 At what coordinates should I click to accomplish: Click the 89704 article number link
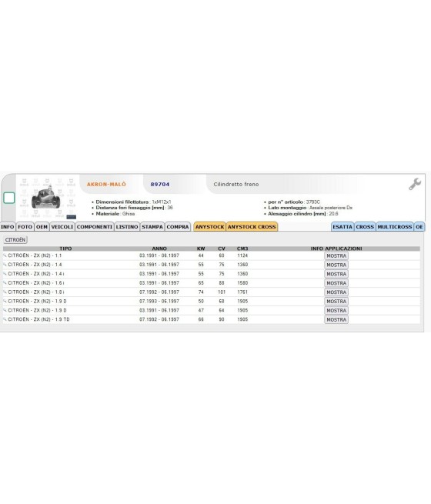coord(160,184)
